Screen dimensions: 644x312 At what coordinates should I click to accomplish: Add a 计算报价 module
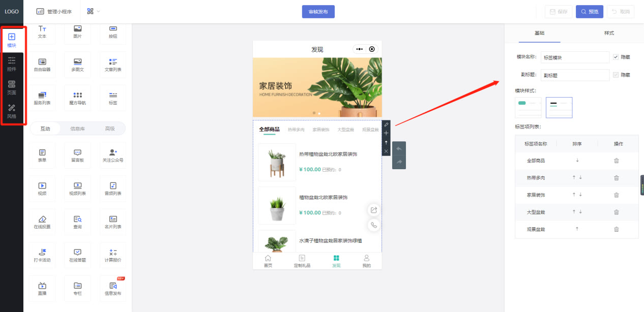coord(113,255)
